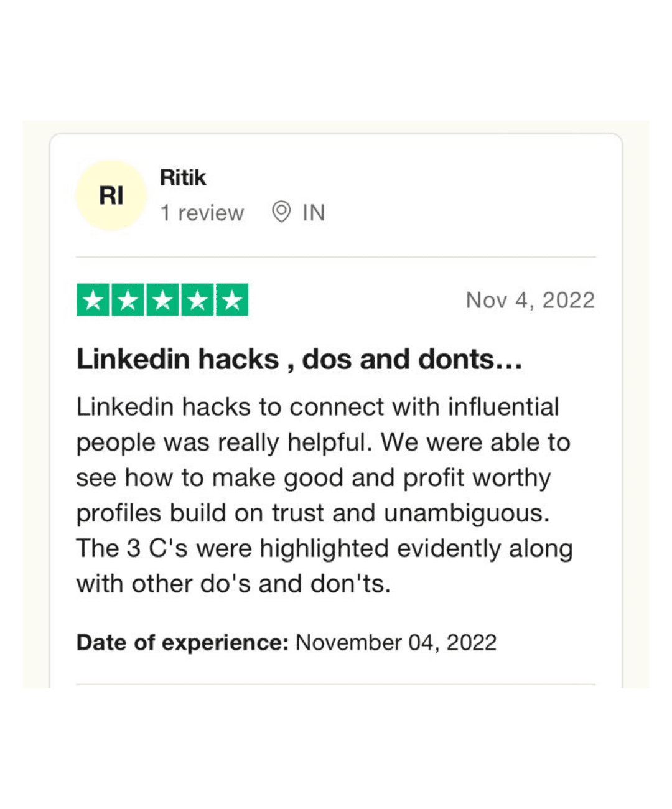The image size is (672, 809).
Task: Select the IN country code label
Action: 314,213
